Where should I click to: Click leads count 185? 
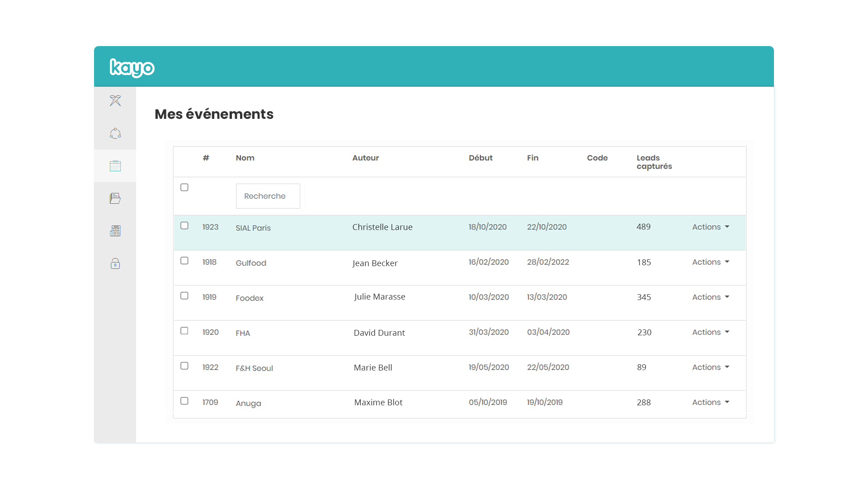(x=644, y=263)
